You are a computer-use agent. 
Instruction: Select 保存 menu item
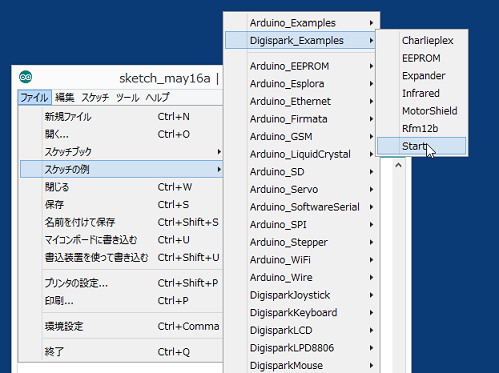pos(121,205)
